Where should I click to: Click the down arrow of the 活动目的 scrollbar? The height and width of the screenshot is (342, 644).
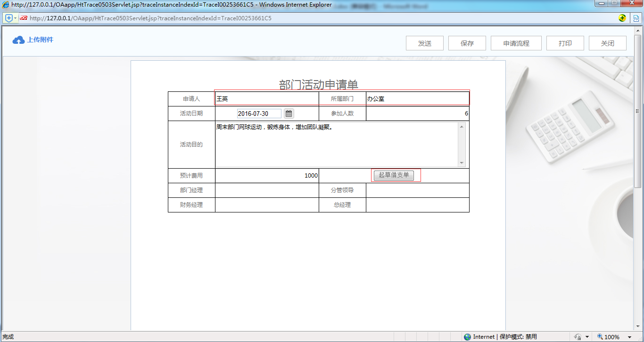[x=461, y=164]
